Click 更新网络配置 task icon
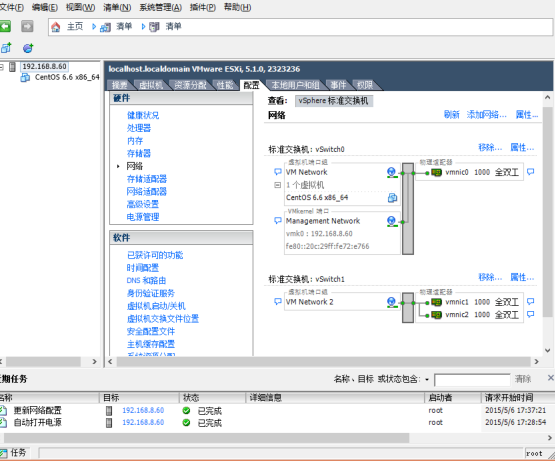Image resolution: width=555 pixels, height=461 pixels. [3, 410]
